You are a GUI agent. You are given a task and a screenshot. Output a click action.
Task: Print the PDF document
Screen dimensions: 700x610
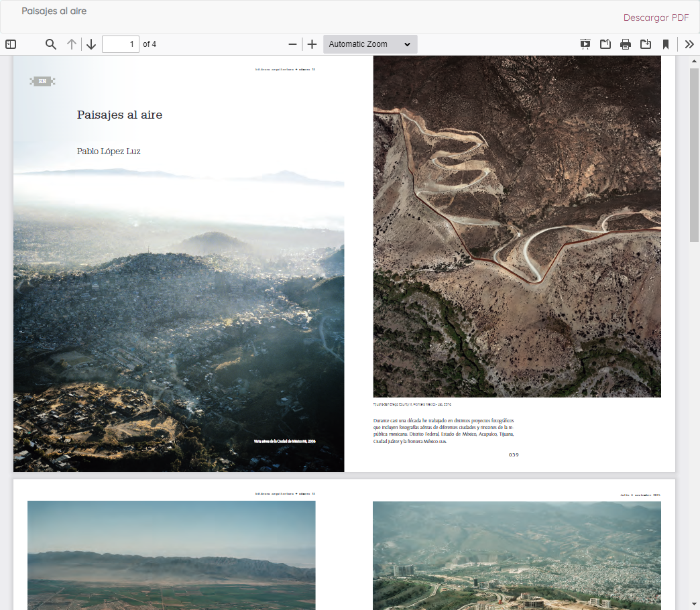(626, 44)
